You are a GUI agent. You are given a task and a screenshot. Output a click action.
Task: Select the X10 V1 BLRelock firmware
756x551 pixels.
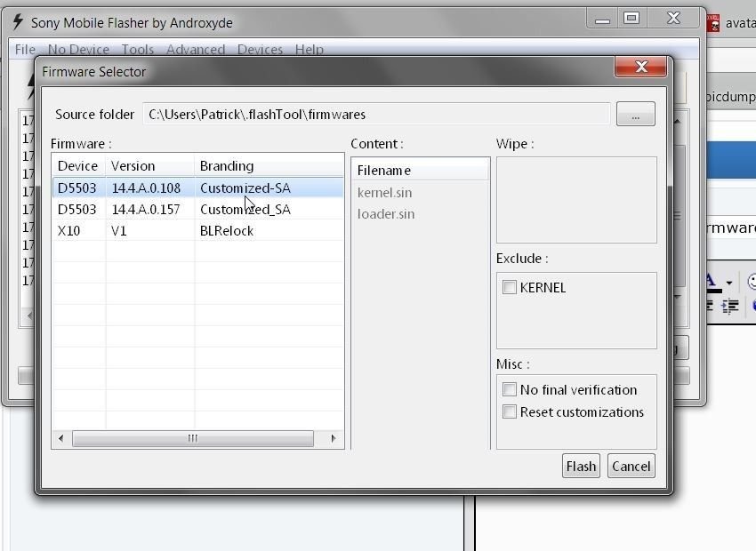click(x=197, y=231)
